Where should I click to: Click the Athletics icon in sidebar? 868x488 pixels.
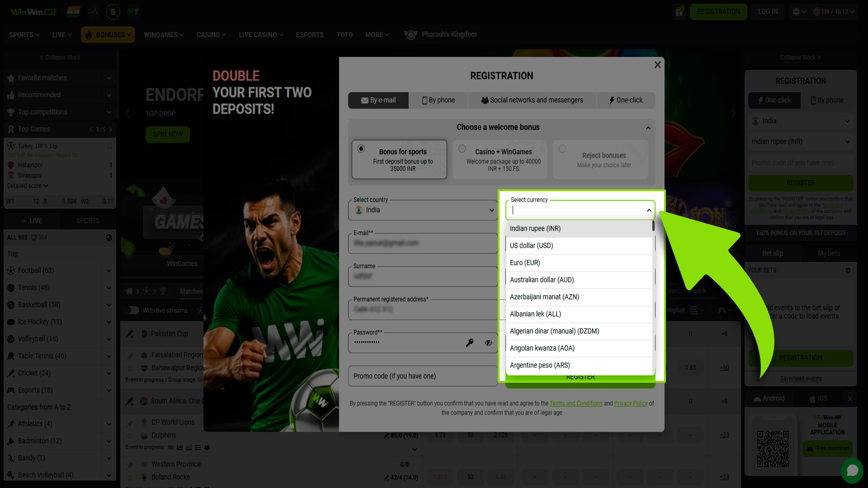tap(11, 424)
